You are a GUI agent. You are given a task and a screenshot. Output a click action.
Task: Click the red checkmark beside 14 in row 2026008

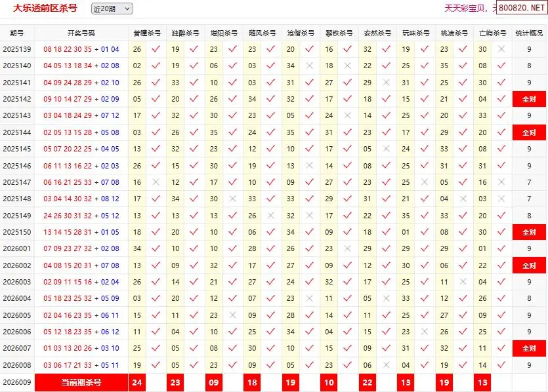[x=501, y=365]
